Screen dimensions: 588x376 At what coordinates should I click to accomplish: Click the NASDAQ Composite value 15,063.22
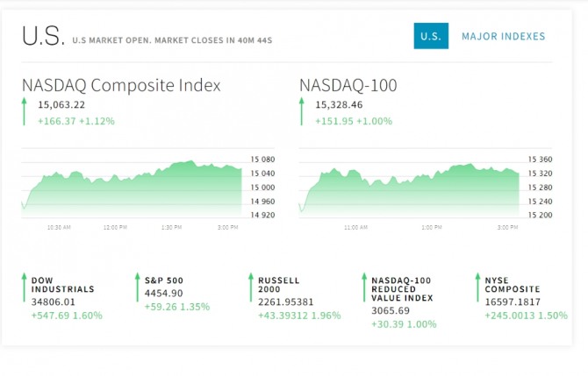coord(61,105)
